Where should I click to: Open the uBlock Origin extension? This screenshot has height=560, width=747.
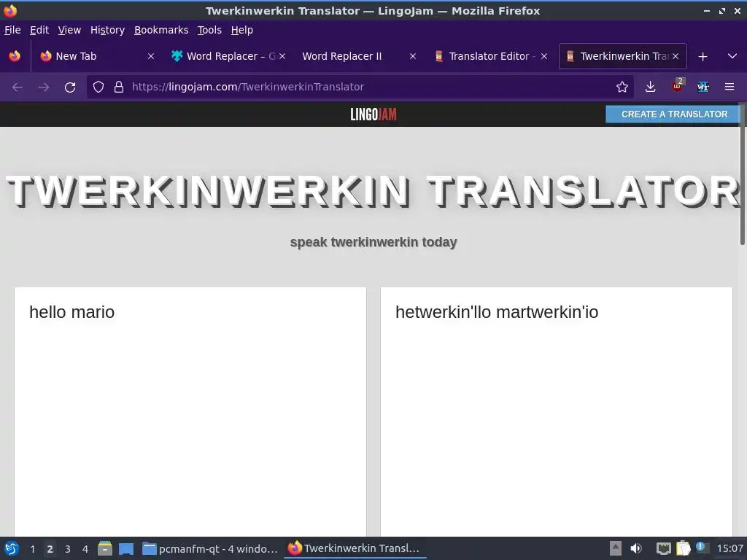point(677,87)
